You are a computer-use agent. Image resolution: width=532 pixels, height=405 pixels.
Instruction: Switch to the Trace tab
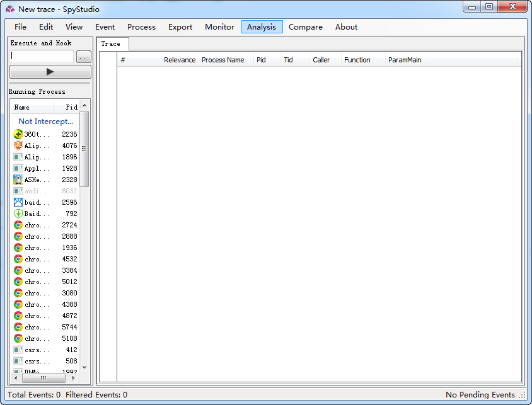[x=112, y=43]
